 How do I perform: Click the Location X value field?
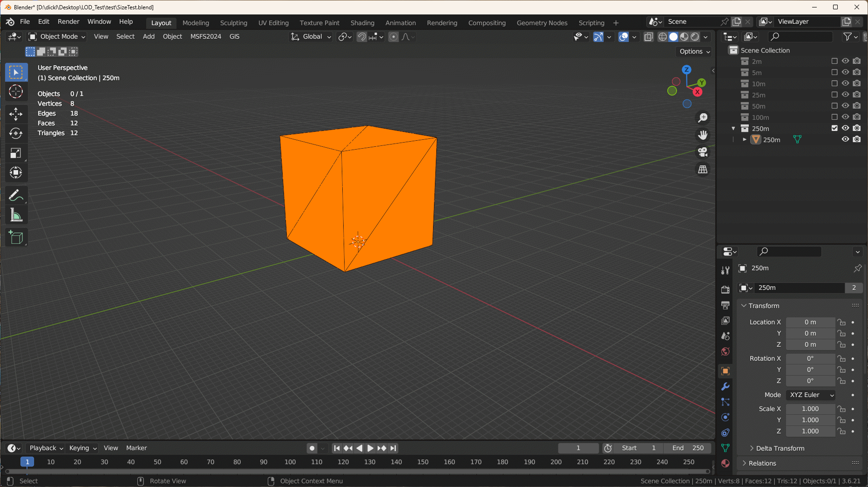click(x=810, y=322)
